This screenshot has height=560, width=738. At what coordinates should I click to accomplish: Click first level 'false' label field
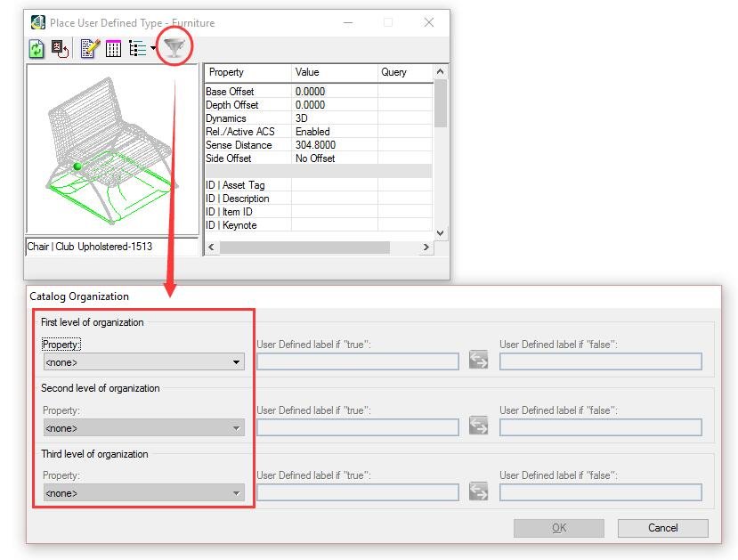coord(601,361)
